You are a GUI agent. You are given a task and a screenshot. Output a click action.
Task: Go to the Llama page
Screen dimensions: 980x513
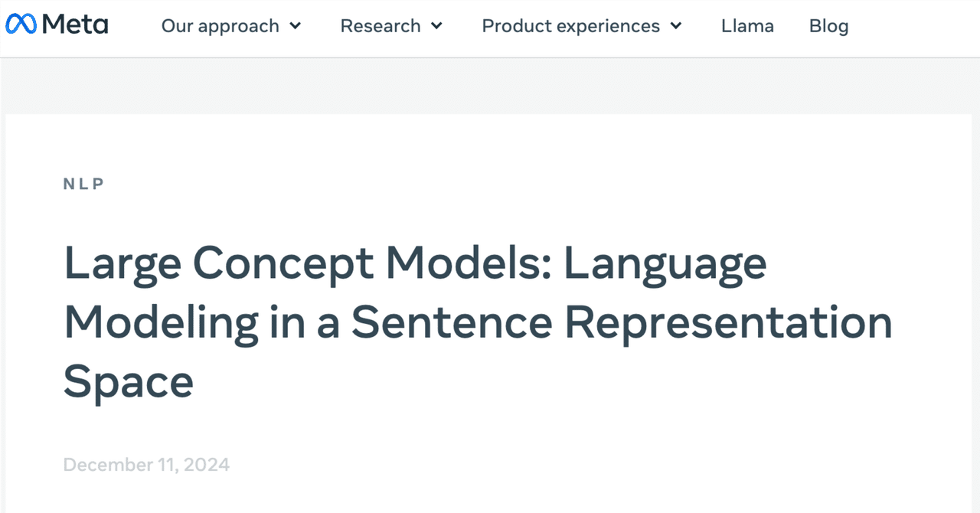[x=747, y=26]
